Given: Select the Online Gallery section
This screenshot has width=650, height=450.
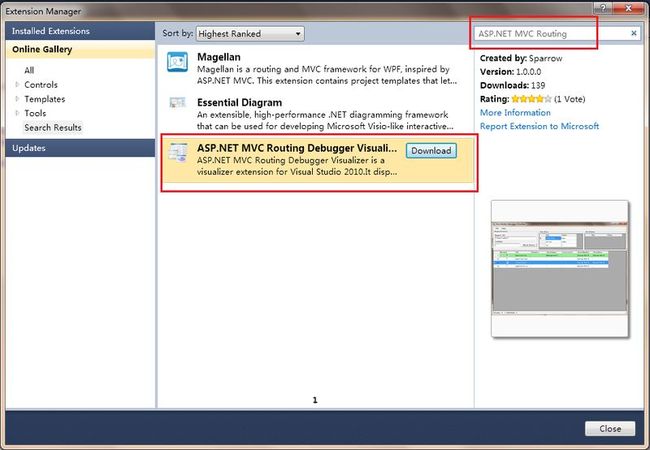Looking at the screenshot, I should [x=80, y=49].
